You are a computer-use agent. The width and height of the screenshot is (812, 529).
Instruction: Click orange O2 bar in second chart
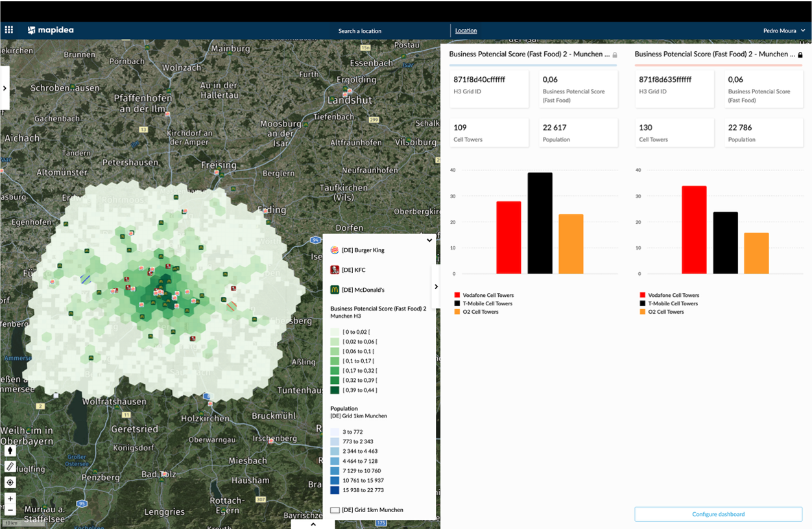coord(757,253)
